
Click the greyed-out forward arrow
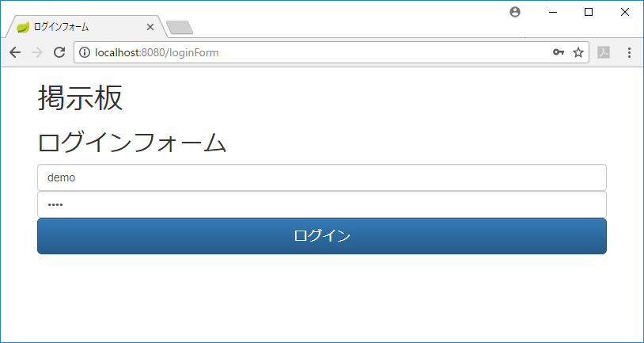pyautogui.click(x=37, y=52)
